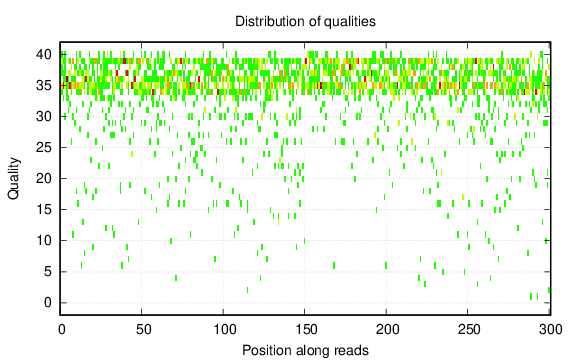The width and height of the screenshot is (576, 360).
Task: Click the y-axis tick label 35
Action: pos(44,86)
